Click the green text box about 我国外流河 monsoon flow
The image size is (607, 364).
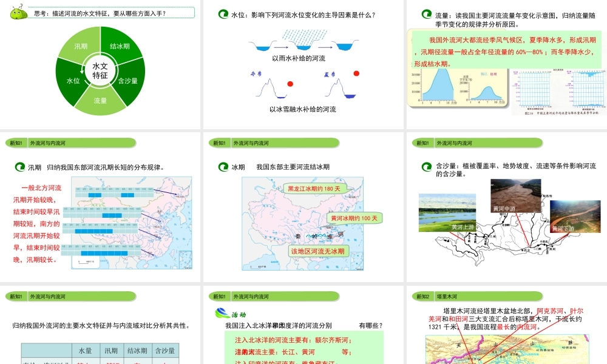pyautogui.click(x=507, y=50)
